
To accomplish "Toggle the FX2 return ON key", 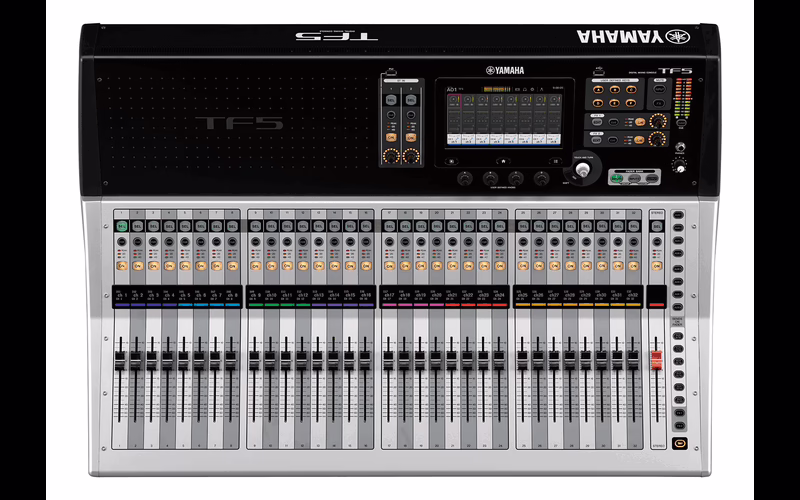I will point(640,139).
